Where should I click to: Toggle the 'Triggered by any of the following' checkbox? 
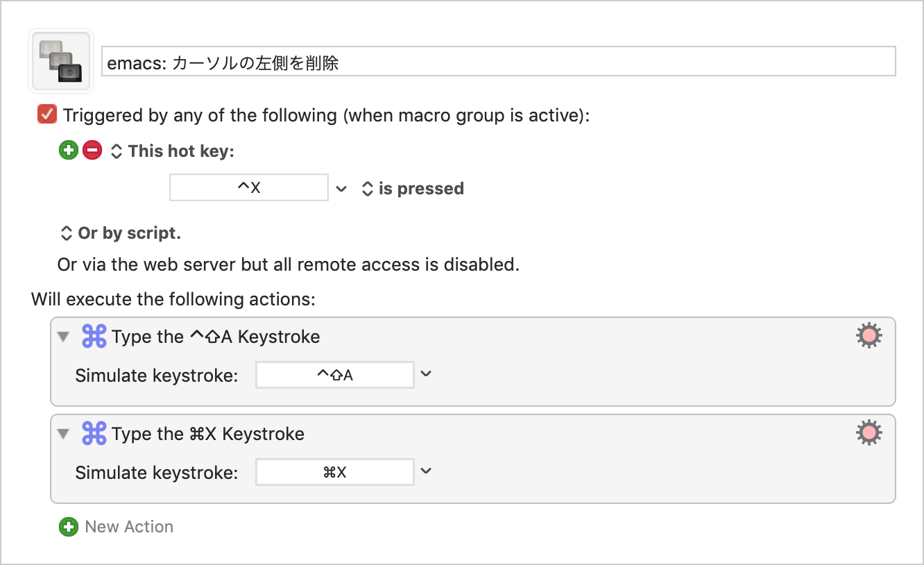coord(47,115)
